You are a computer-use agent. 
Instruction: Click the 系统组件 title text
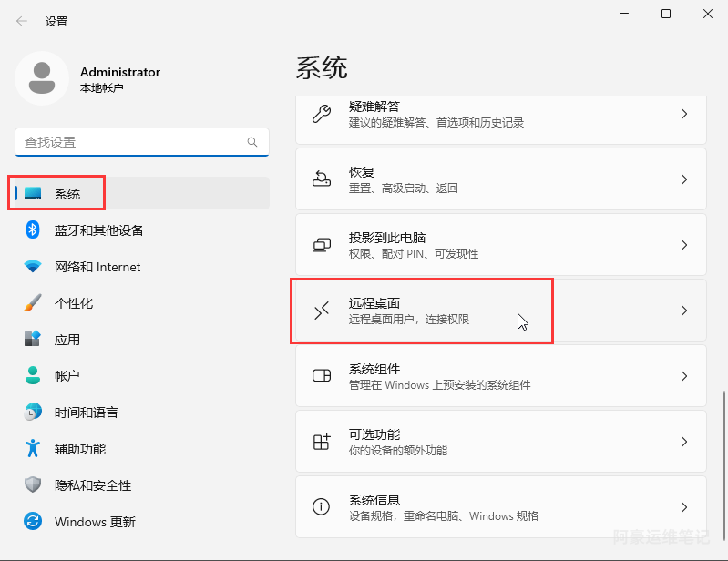pos(374,369)
